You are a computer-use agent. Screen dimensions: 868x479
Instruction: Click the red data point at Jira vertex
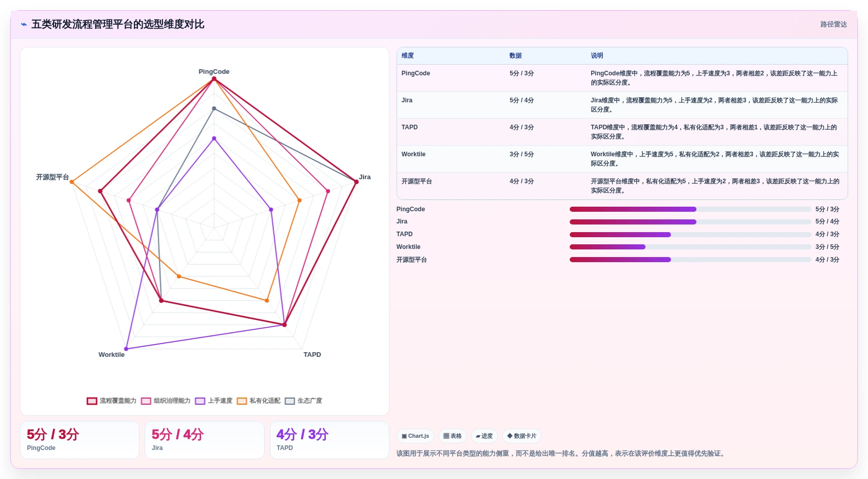point(356,182)
